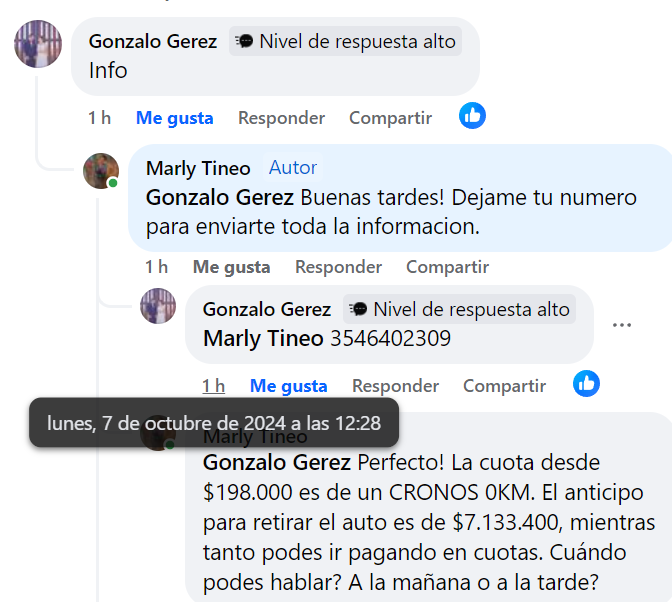Open Marly Tineo's name on the 'Buenas tardes' reply
The width and height of the screenshot is (672, 602).
pyautogui.click(x=198, y=168)
